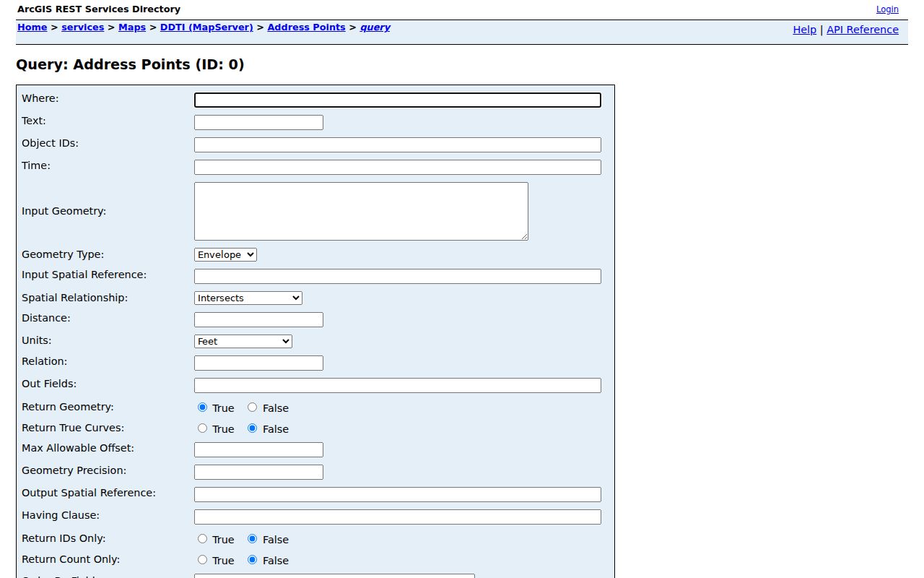Open the Spatial Relationship dropdown
Image resolution: width=924 pixels, height=578 pixels.
click(248, 298)
